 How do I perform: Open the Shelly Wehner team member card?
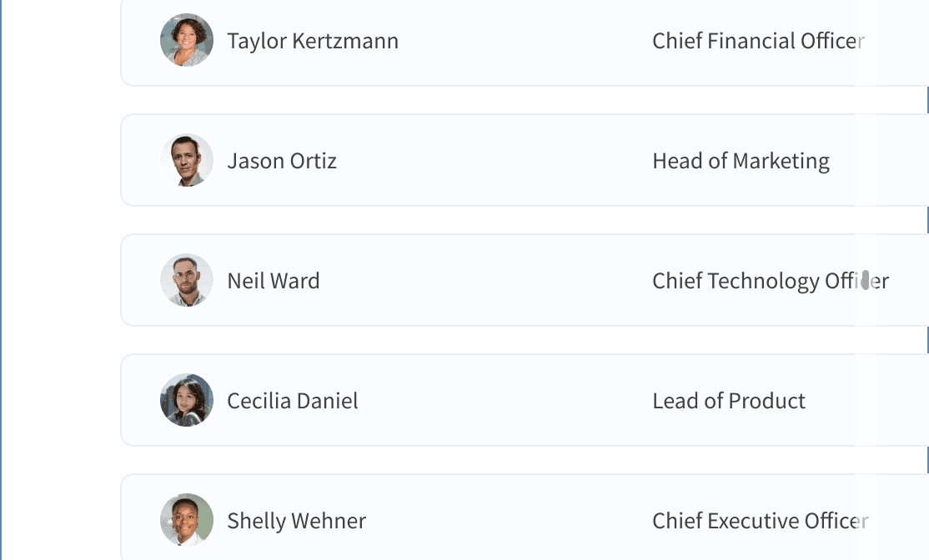click(x=525, y=517)
